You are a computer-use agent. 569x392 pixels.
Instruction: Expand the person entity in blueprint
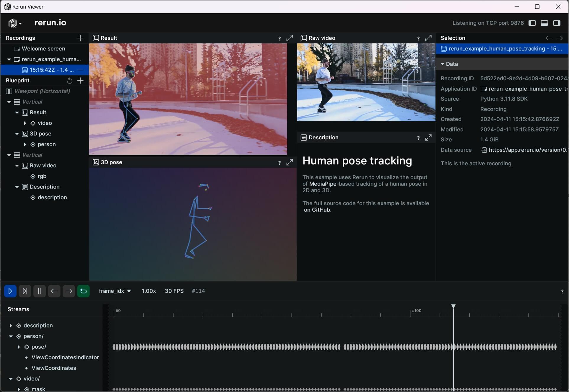pos(25,144)
